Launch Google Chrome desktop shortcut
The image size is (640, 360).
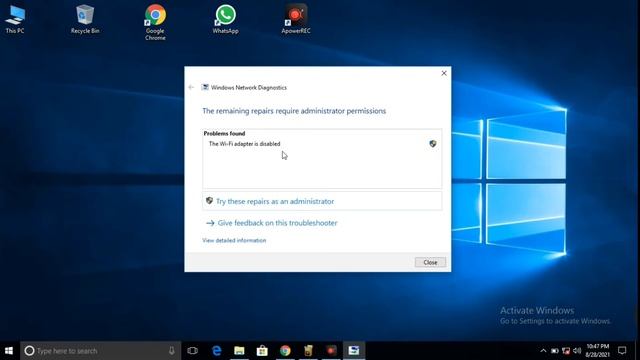(x=155, y=22)
